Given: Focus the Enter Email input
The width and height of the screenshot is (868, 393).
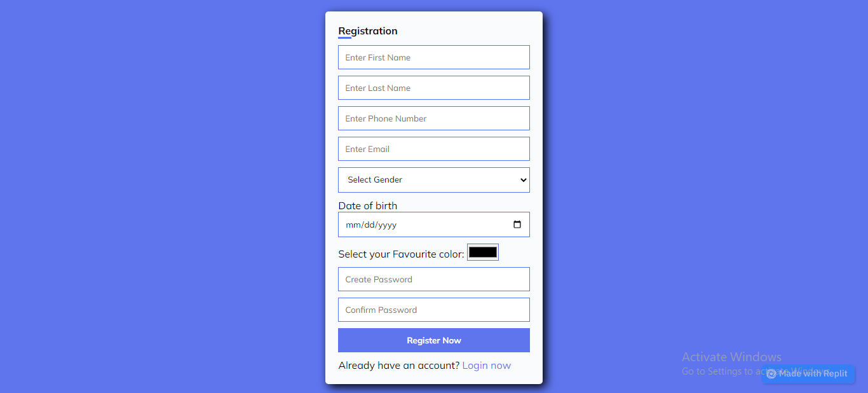Looking at the screenshot, I should pyautogui.click(x=433, y=149).
